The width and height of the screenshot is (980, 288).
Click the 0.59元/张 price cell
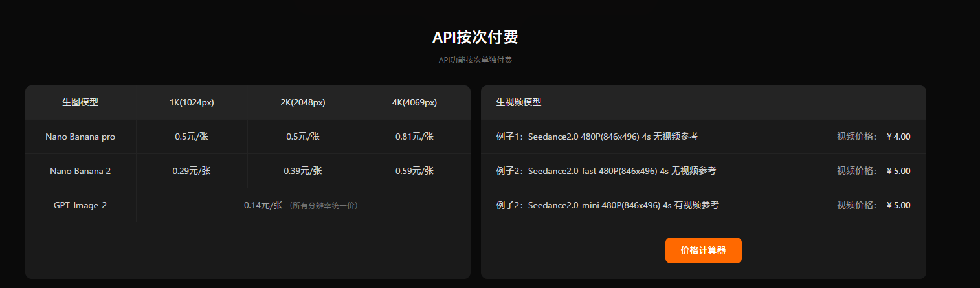[414, 171]
